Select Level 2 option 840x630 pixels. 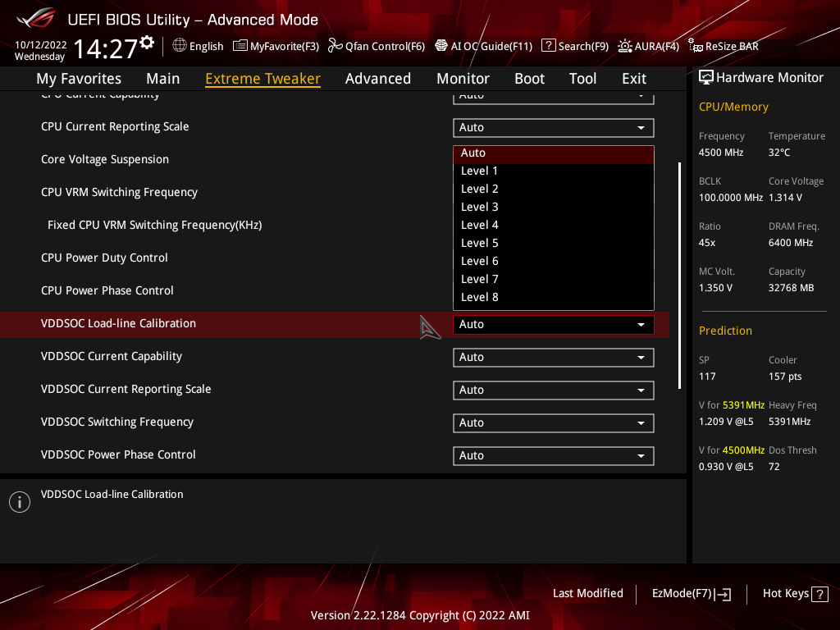tap(554, 189)
